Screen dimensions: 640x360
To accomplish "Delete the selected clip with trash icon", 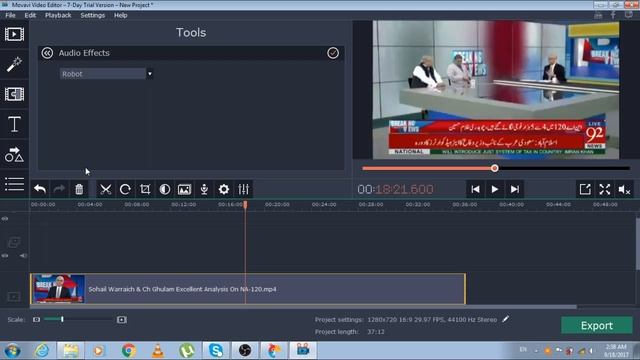I will pos(79,189).
